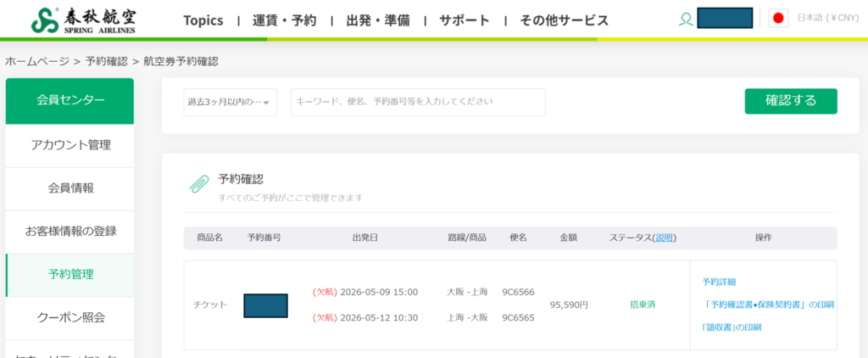Open the user account profile icon
Image resolution: width=868 pixels, height=358 pixels.
tap(686, 20)
